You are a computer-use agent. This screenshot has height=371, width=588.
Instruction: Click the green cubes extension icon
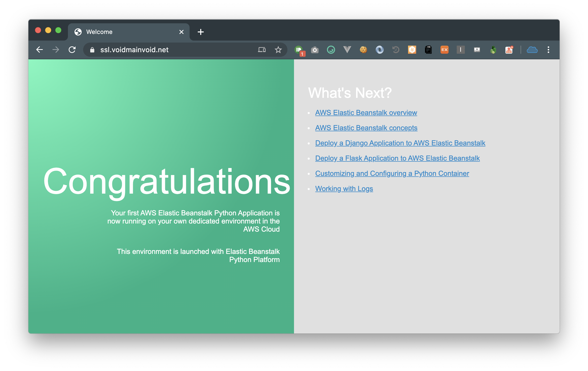pos(493,50)
